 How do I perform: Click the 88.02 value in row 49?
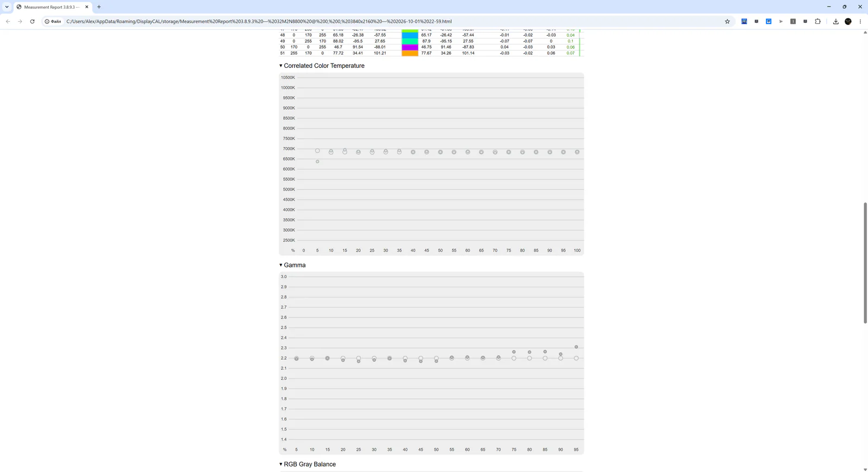[x=338, y=41]
